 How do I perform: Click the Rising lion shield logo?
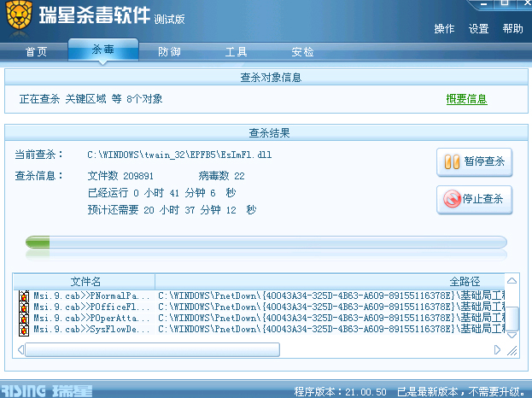click(x=20, y=15)
